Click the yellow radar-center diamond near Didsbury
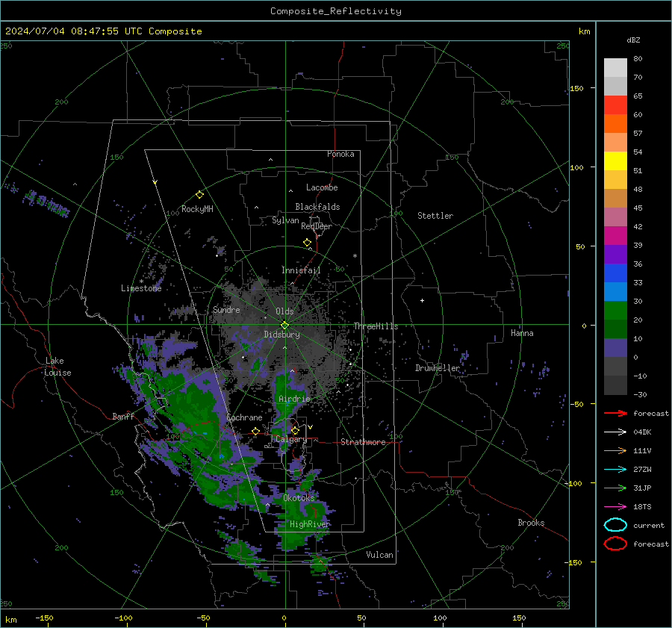Screen dimensions: 672x628 (x=284, y=326)
